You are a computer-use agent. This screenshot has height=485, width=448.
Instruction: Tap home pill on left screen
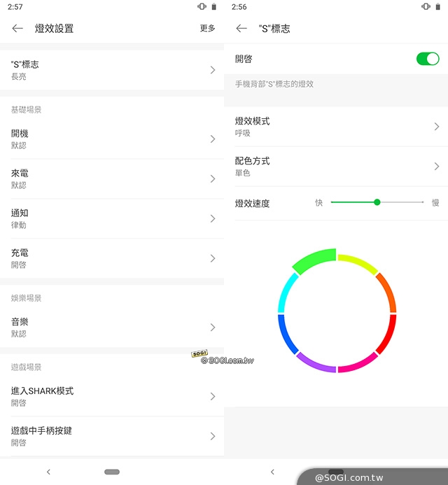click(112, 472)
